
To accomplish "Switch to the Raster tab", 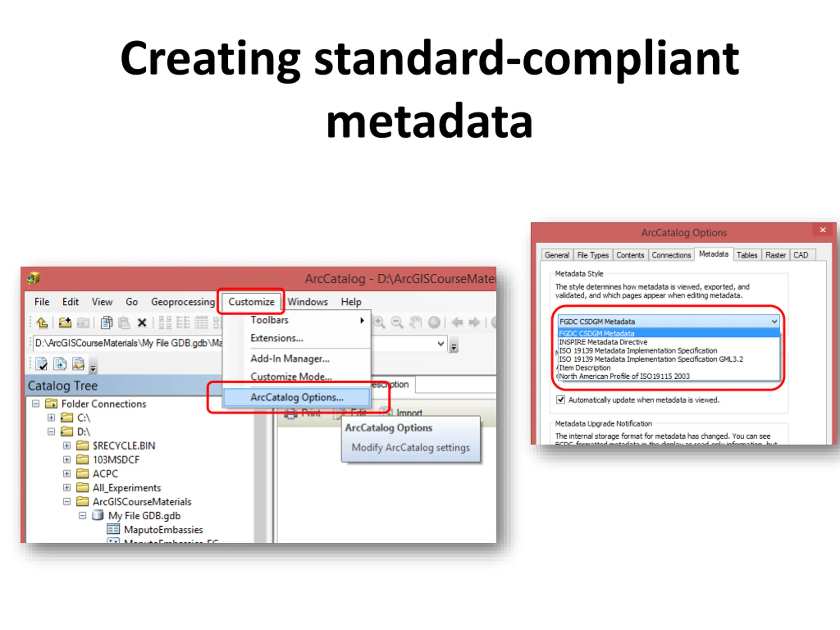I will click(x=775, y=255).
